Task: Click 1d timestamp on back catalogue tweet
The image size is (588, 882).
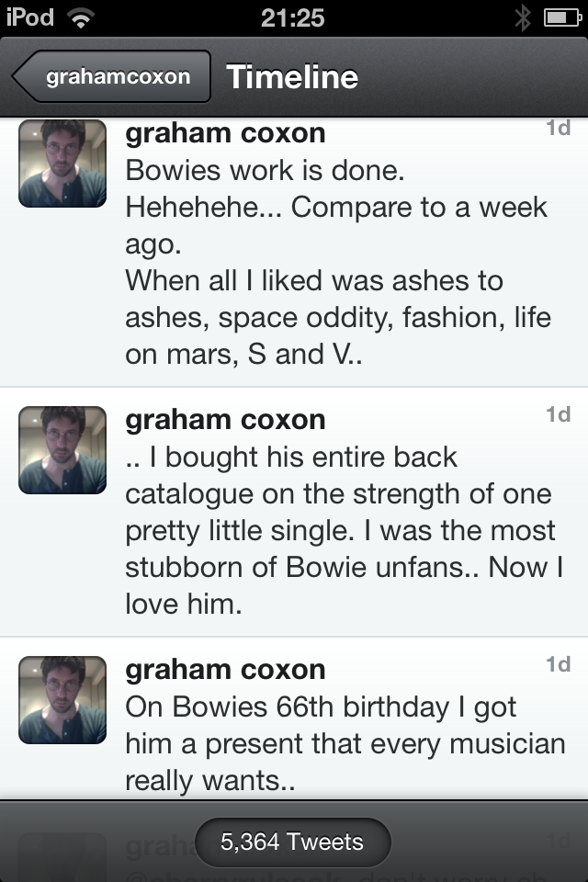Action: pos(558,415)
